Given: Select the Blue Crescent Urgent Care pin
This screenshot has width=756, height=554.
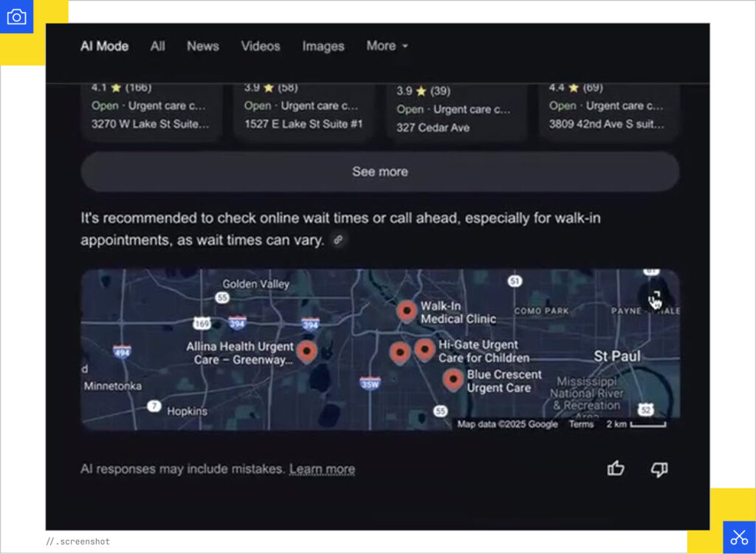Looking at the screenshot, I should 453,380.
